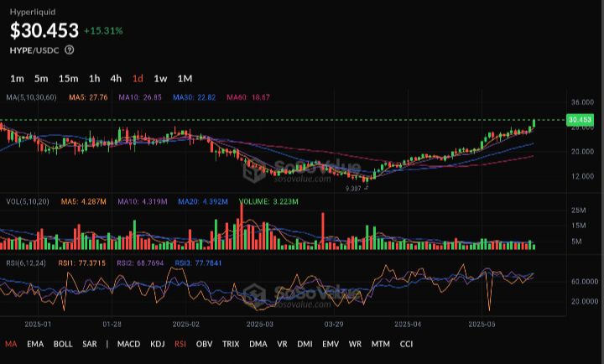Click the 12.000 price axis label
Screen dimensions: 604x364
click(582, 176)
